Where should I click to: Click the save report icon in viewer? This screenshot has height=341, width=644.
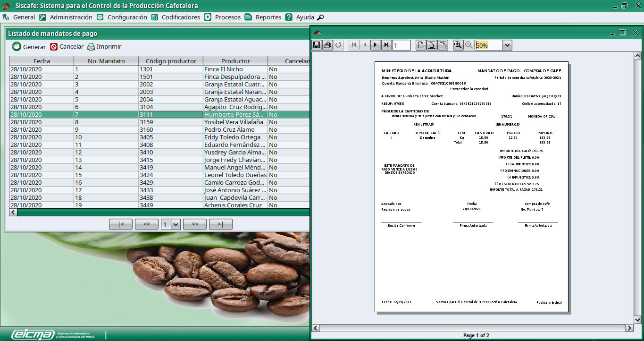[317, 45]
